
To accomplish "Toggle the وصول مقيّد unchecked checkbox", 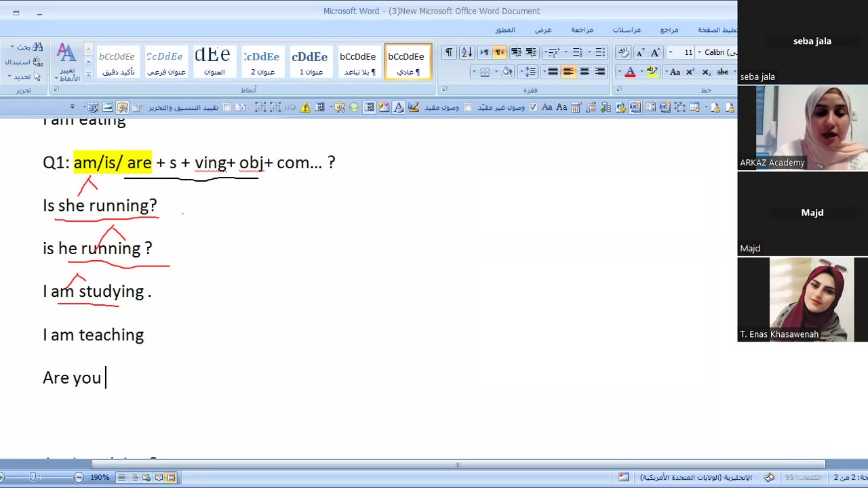I will (x=468, y=107).
